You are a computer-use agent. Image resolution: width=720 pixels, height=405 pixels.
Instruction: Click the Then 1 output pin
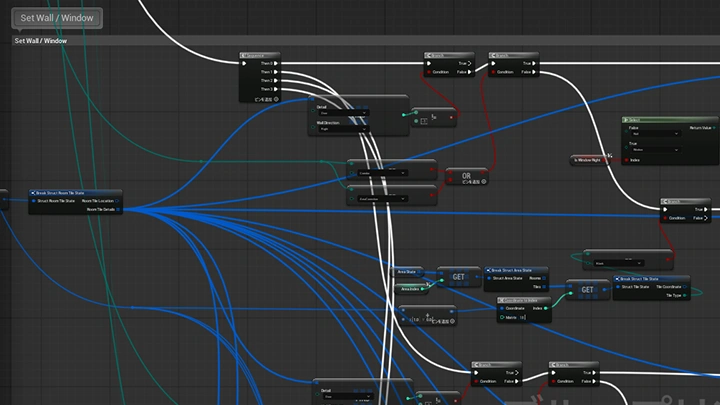point(276,72)
